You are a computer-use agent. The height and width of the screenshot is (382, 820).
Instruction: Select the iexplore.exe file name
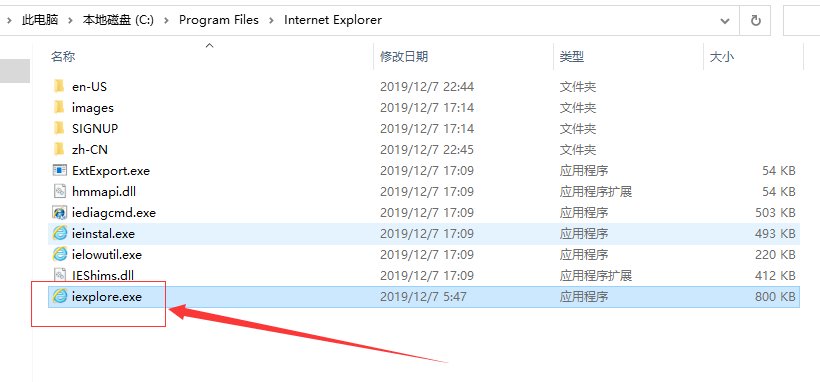(107, 297)
